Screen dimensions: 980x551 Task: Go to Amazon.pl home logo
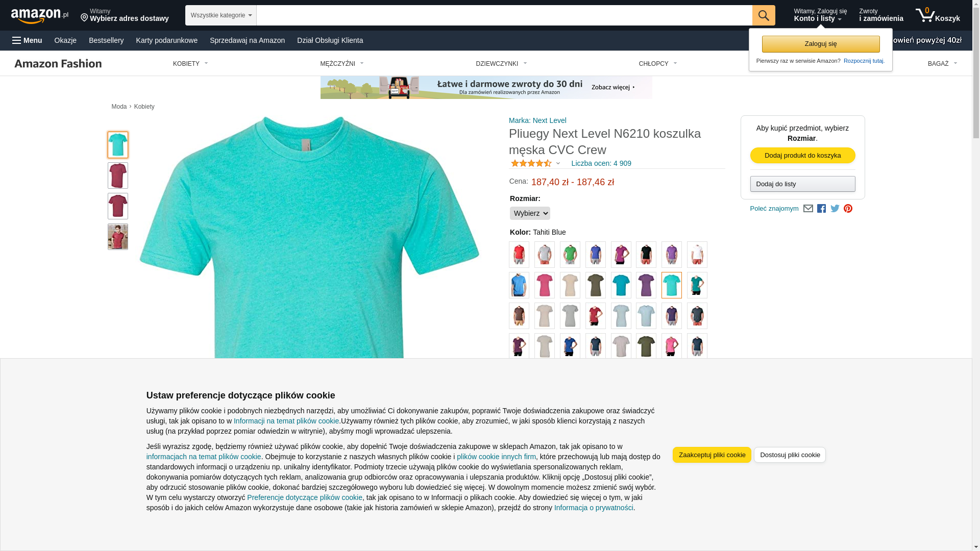click(40, 16)
